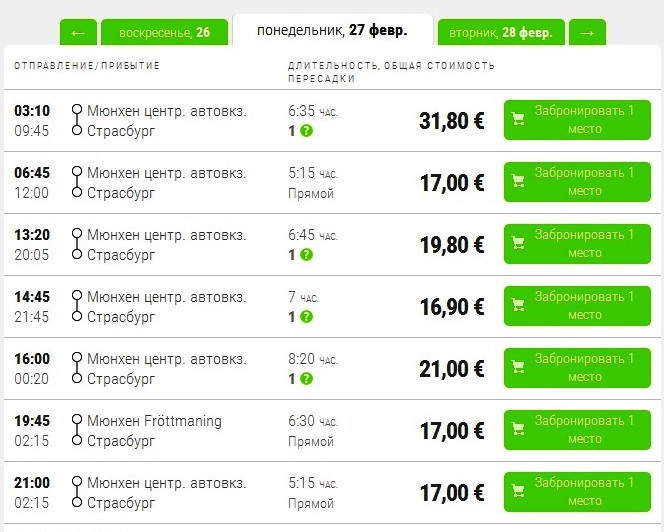Screen dimensions: 664x532
Task: Click the Отправление/Прибытие column header
Action: point(87,66)
